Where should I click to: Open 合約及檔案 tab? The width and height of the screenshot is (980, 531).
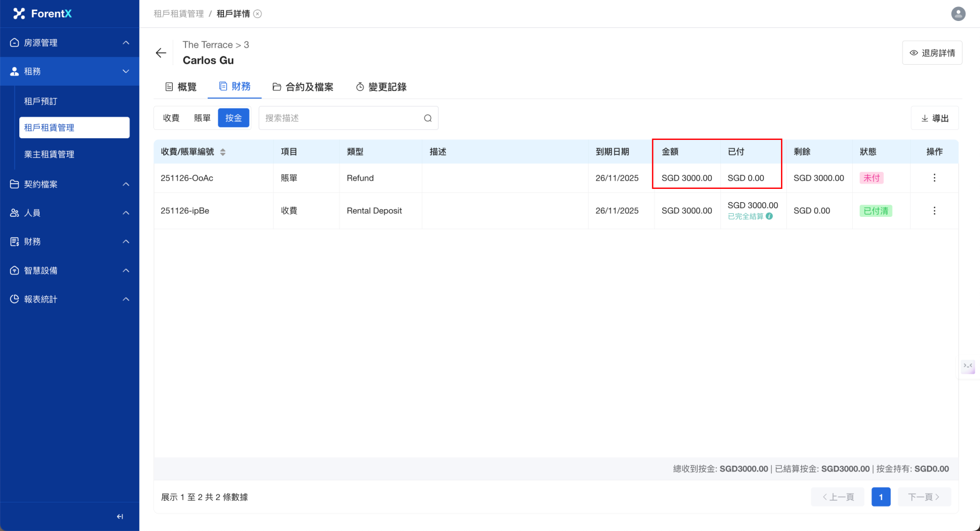click(x=303, y=87)
